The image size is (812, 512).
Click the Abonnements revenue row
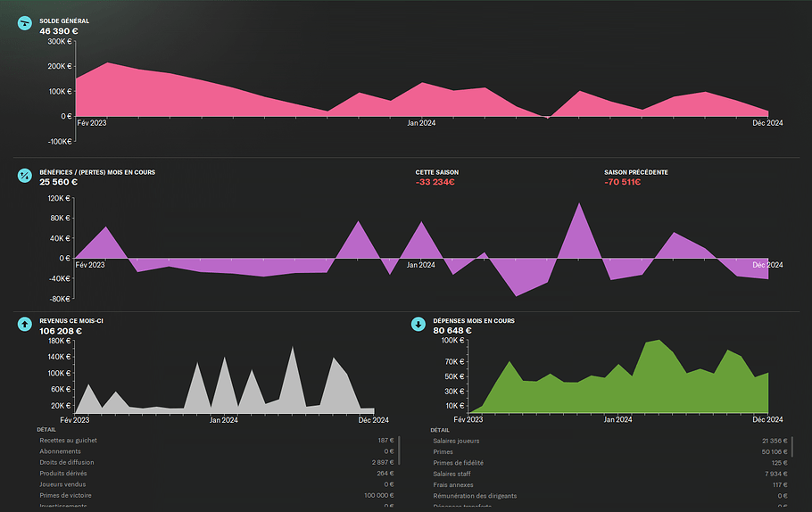(x=217, y=451)
